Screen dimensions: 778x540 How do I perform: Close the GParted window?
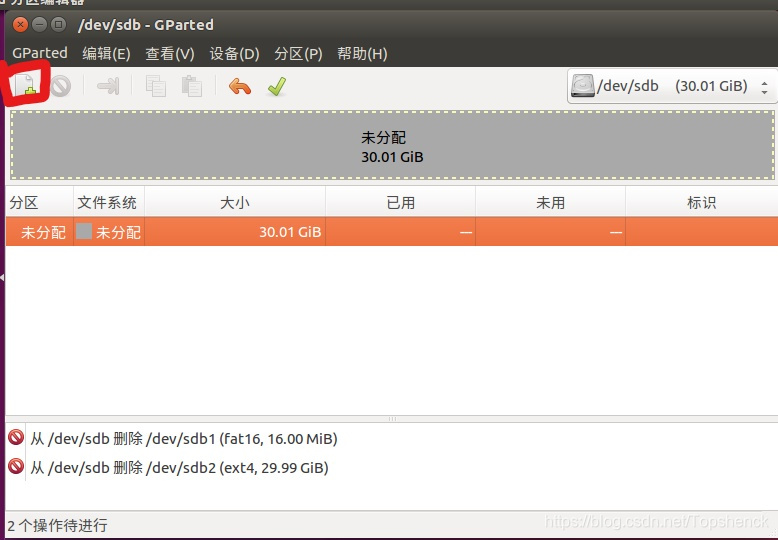point(20,24)
